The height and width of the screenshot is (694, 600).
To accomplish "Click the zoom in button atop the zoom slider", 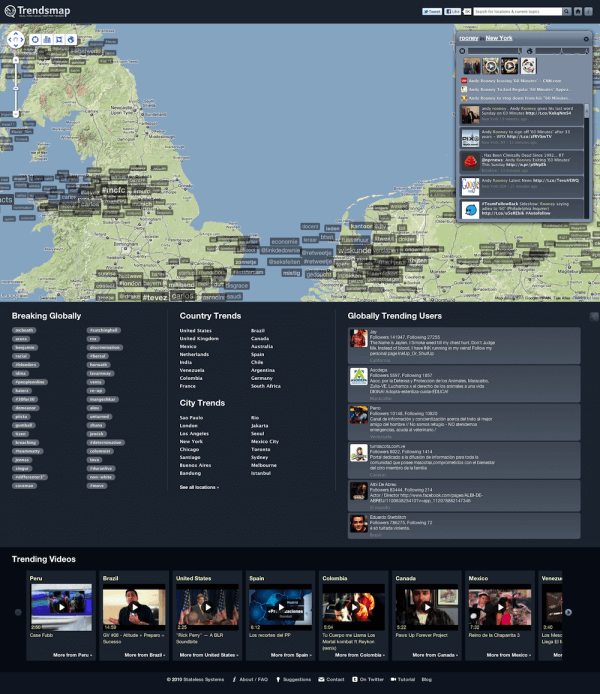I will [16, 60].
